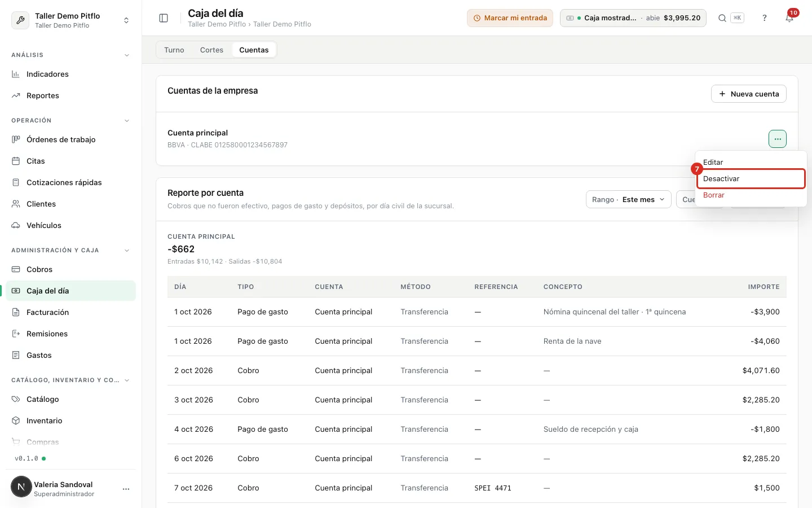Collapse the ADMINISTRACIÓN Y CAJA section
812x508 pixels.
[x=127, y=251]
